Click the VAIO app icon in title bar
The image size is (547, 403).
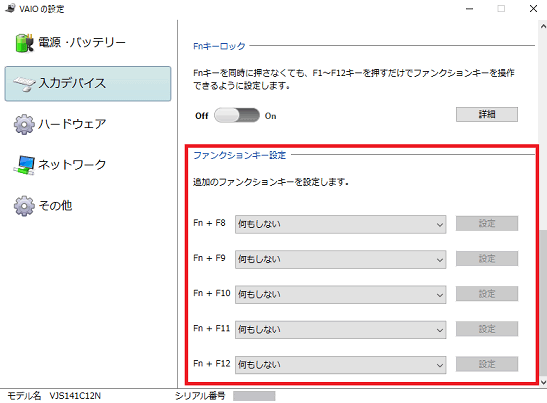click(10, 8)
